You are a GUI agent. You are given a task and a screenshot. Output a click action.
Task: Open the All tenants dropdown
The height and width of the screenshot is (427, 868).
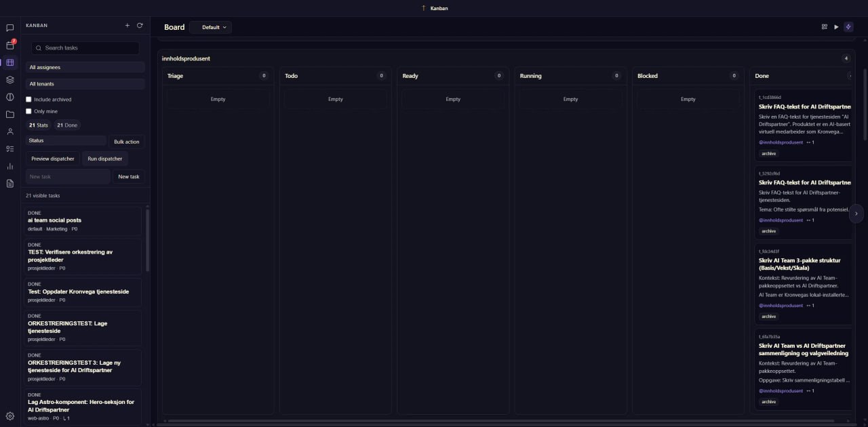click(85, 84)
